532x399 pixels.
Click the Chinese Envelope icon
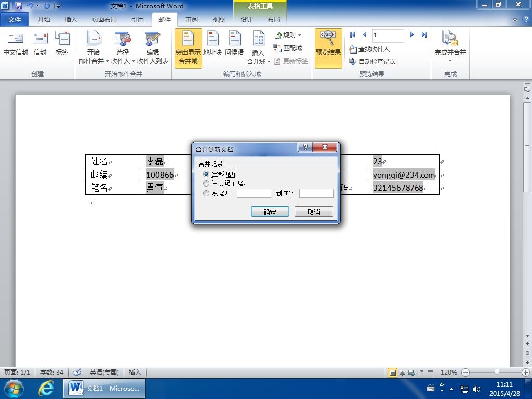[16, 44]
